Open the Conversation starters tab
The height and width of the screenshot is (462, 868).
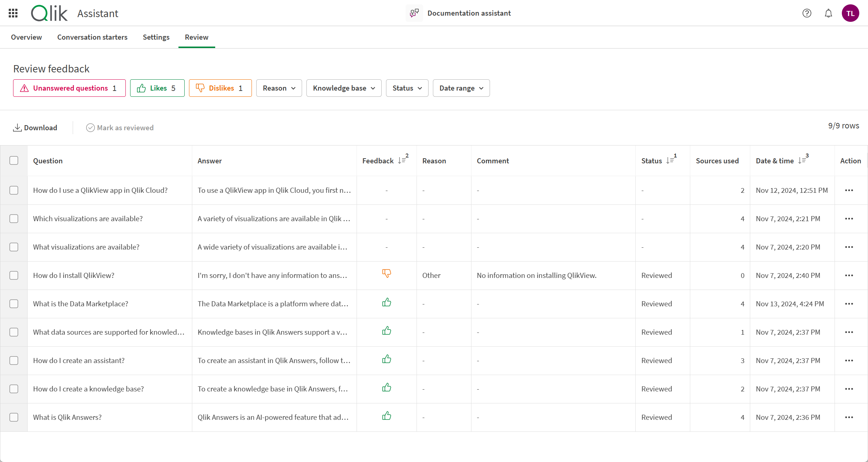[92, 37]
